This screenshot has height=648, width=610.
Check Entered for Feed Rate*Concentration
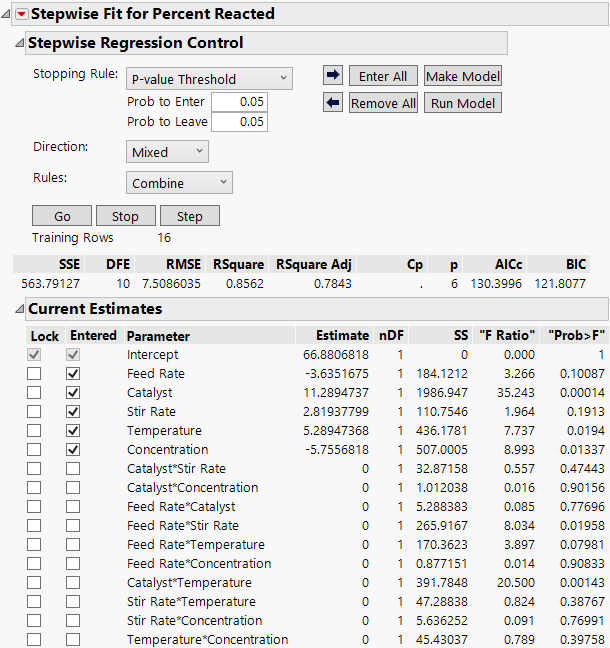click(73, 564)
